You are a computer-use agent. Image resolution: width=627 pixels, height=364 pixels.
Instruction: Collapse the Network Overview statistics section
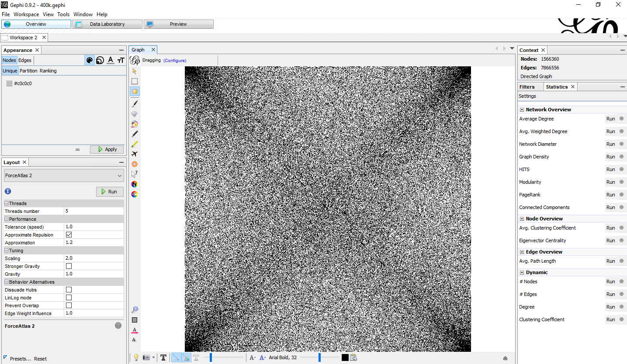coord(521,110)
